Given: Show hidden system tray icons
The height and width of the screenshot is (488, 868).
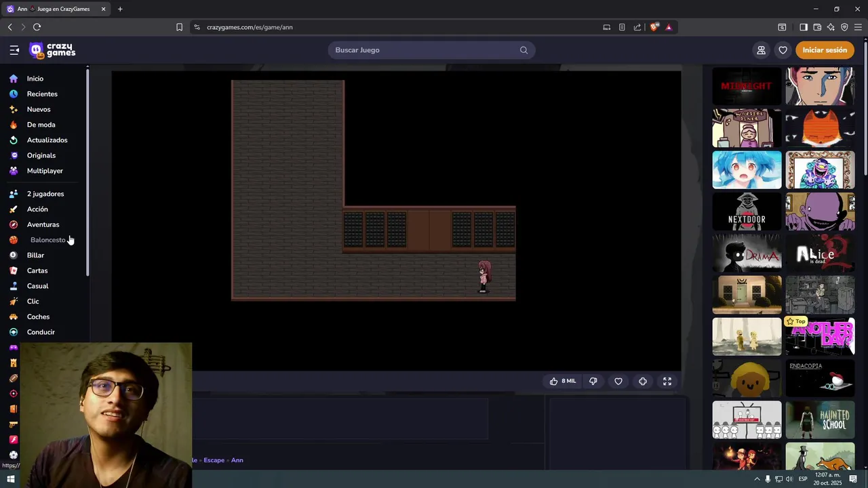Looking at the screenshot, I should [757, 479].
